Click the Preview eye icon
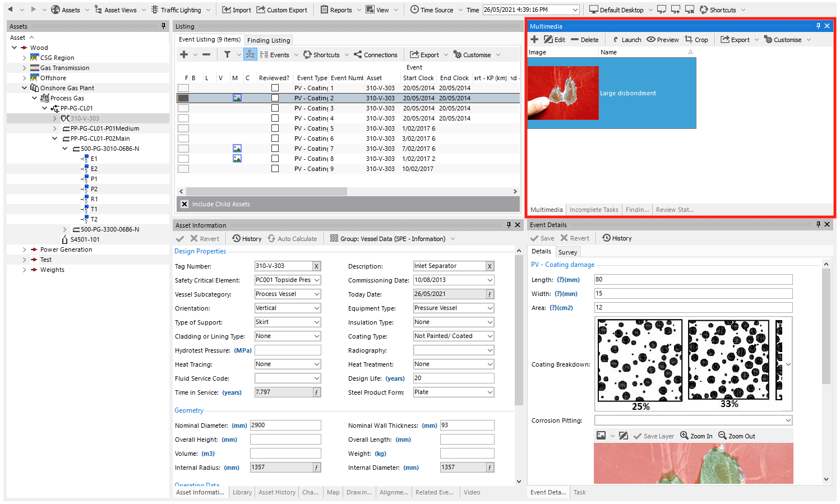840x504 pixels. click(x=651, y=40)
